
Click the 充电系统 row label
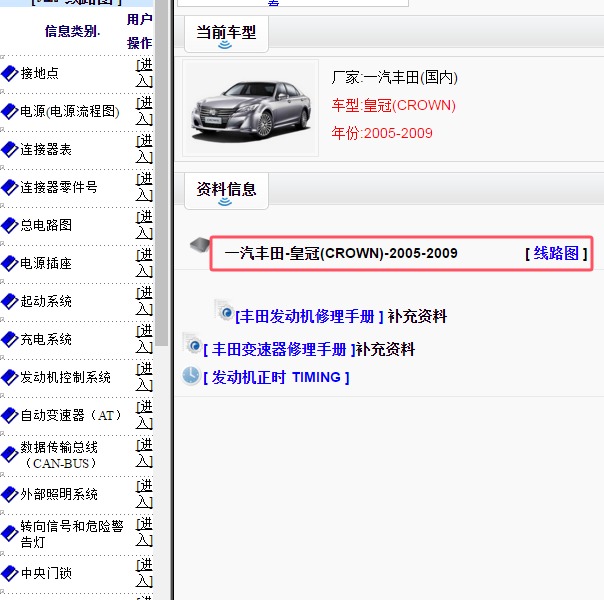click(46, 339)
